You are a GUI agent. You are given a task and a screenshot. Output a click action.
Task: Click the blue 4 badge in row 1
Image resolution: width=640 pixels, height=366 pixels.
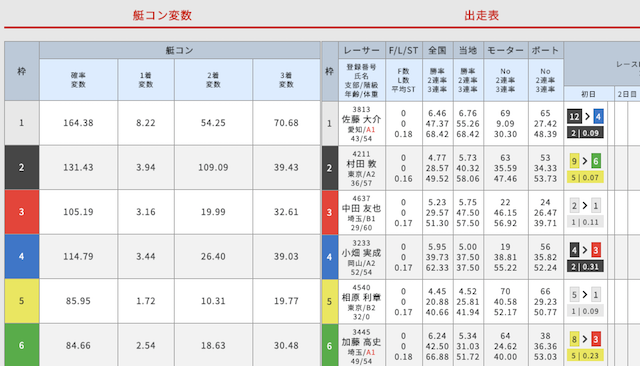[598, 117]
